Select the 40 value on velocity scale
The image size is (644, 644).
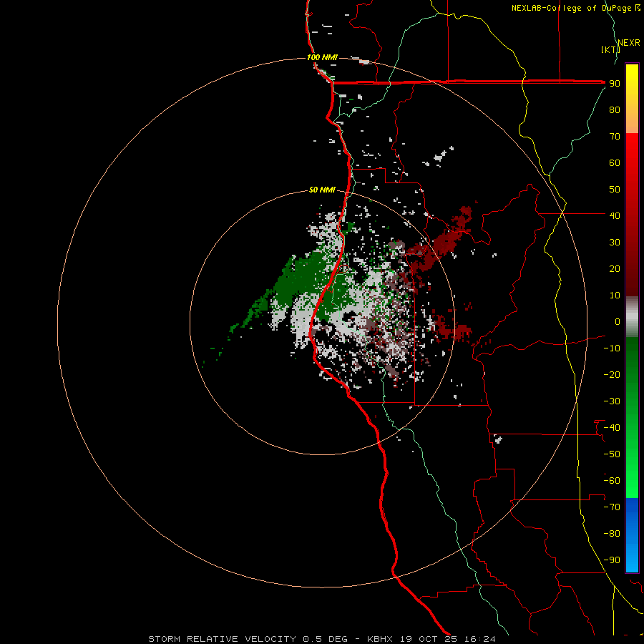coord(615,215)
